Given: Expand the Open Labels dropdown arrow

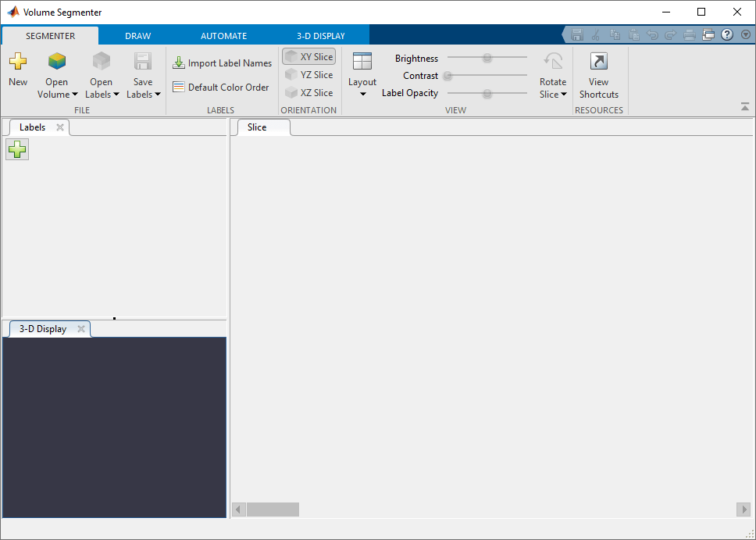Looking at the screenshot, I should [116, 95].
